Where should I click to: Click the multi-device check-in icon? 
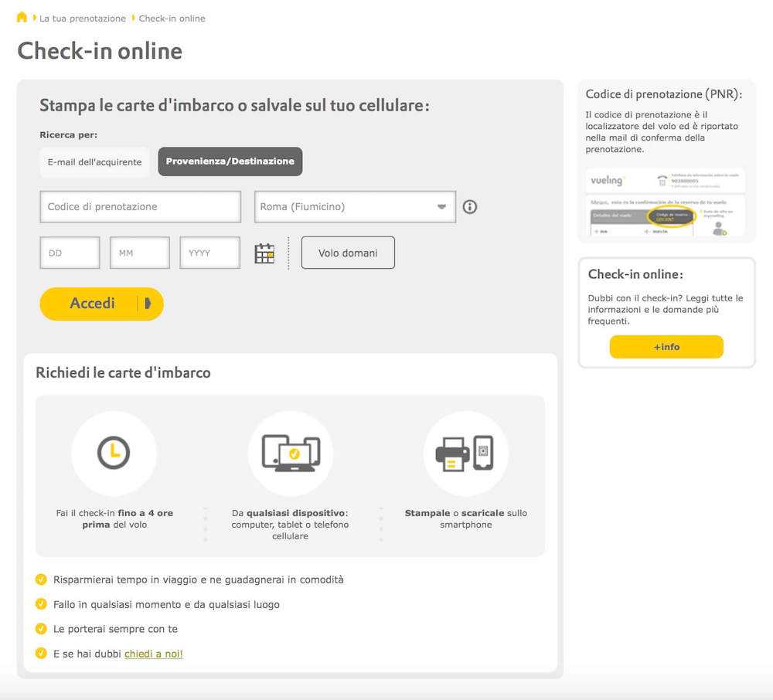pos(290,454)
